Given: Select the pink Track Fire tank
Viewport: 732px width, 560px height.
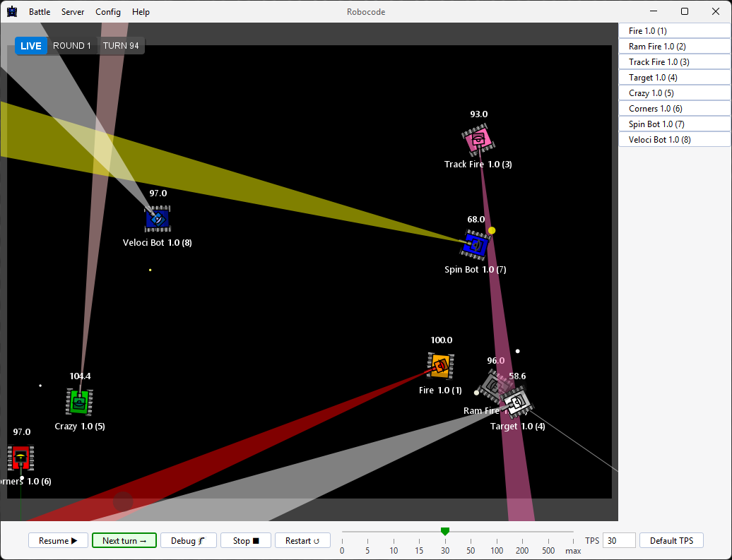Looking at the screenshot, I should 478,140.
